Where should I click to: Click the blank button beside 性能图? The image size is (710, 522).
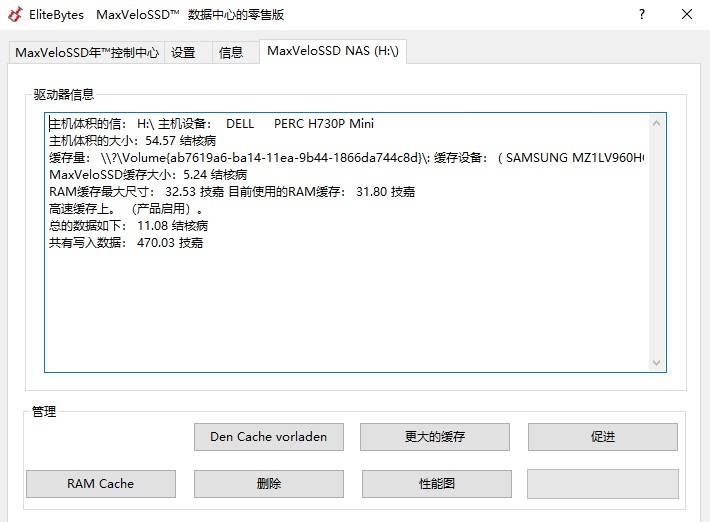coord(603,484)
